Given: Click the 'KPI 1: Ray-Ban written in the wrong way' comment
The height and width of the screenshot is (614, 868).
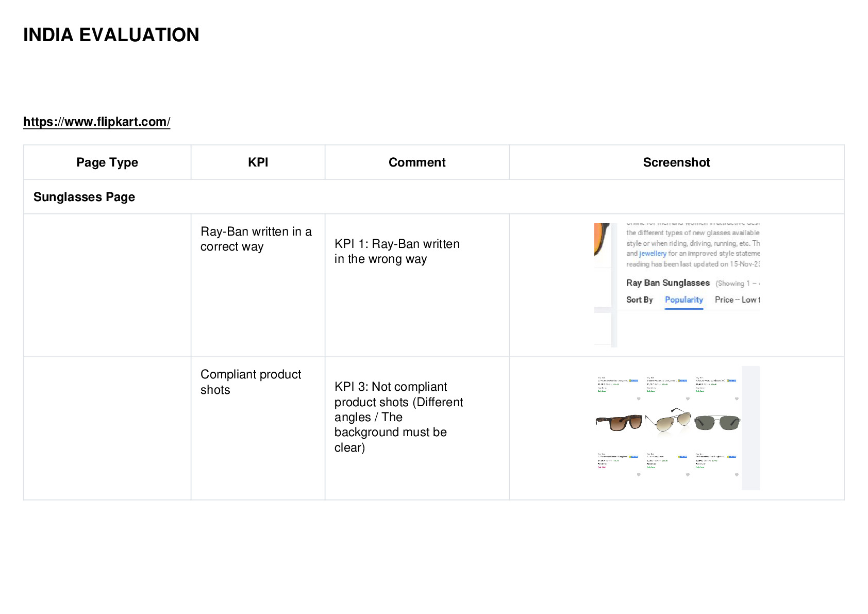Looking at the screenshot, I should point(397,252).
